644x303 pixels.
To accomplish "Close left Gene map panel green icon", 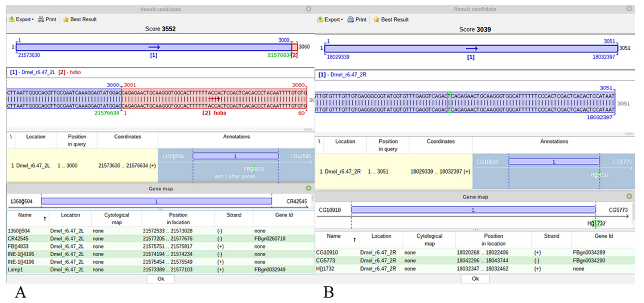I will 308,188.
